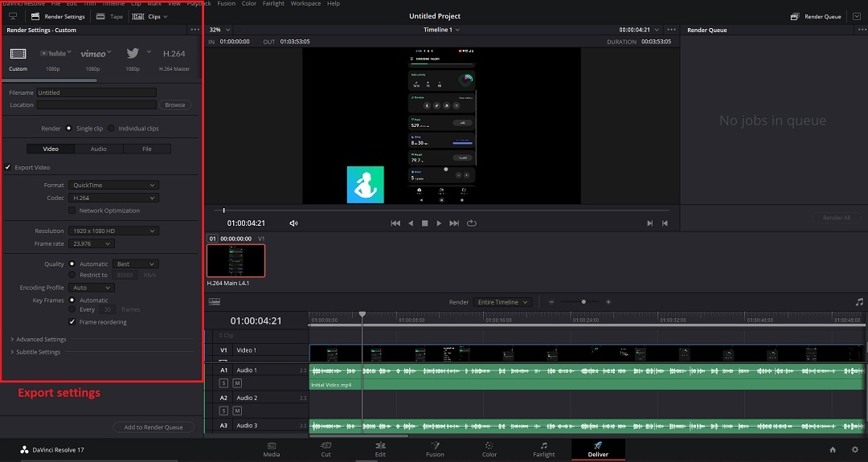Click the viewer scrubber bar

point(441,211)
